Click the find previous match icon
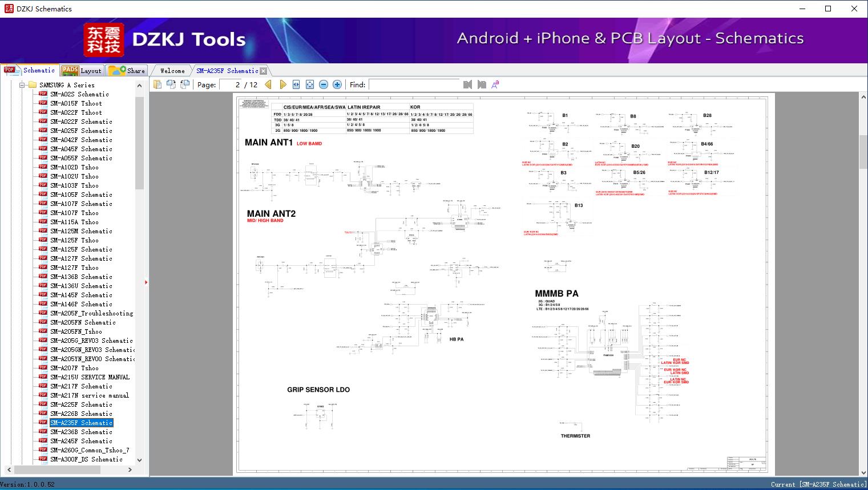The image size is (868, 490). point(467,84)
